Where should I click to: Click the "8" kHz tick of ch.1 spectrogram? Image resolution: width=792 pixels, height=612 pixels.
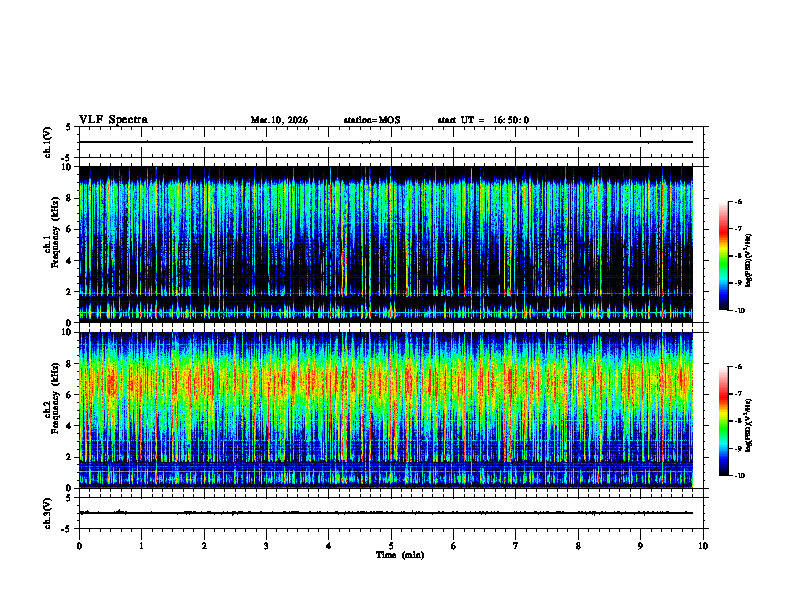[x=69, y=198]
